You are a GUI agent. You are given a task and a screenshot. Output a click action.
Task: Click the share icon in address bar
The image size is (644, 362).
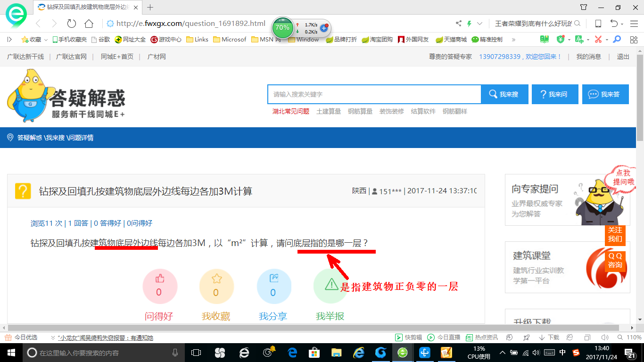click(x=459, y=24)
